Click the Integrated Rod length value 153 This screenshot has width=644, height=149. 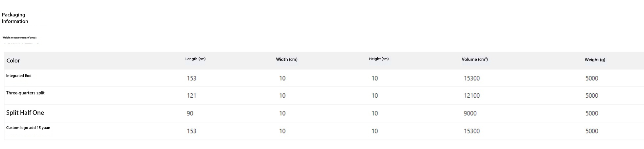pos(191,78)
